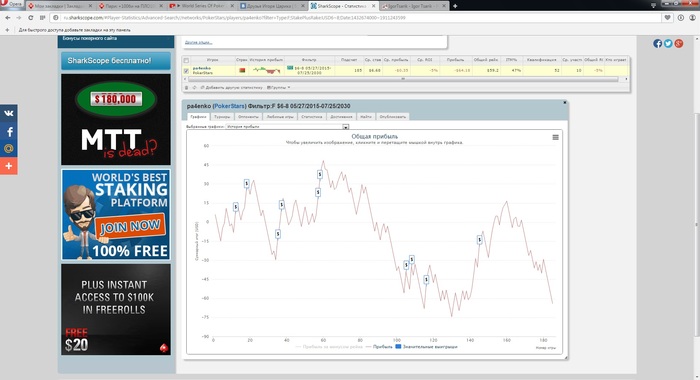Bookmark page with the heart icon
700x380 pixels.
pos(667,18)
